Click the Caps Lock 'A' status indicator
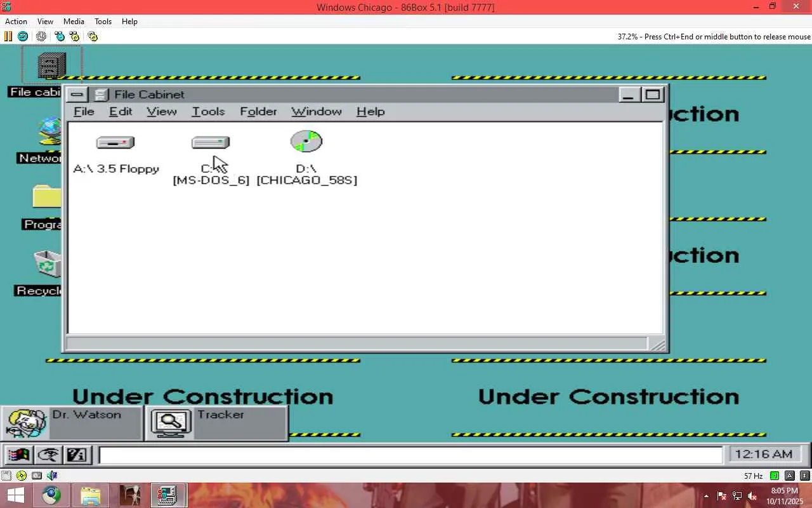The height and width of the screenshot is (508, 812). (790, 476)
